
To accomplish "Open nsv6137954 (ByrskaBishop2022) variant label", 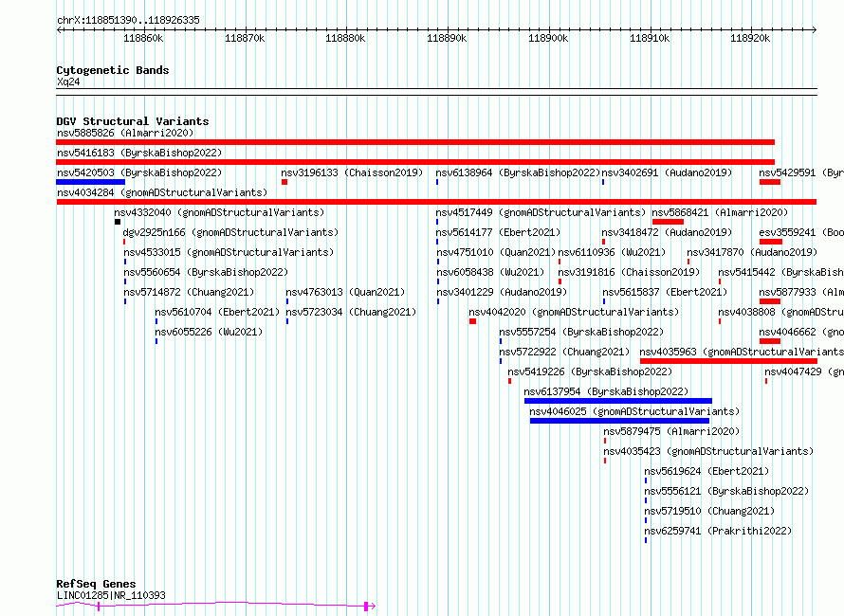I will [x=606, y=391].
